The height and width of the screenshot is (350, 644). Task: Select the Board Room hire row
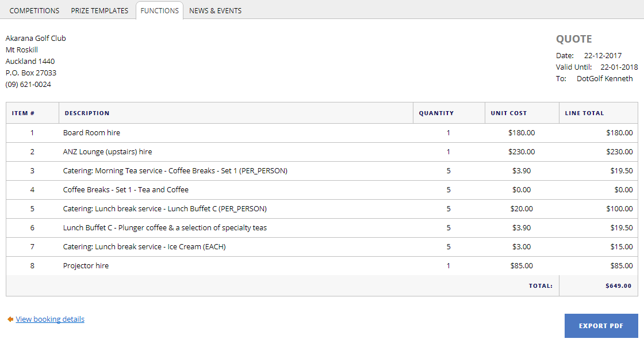91,133
